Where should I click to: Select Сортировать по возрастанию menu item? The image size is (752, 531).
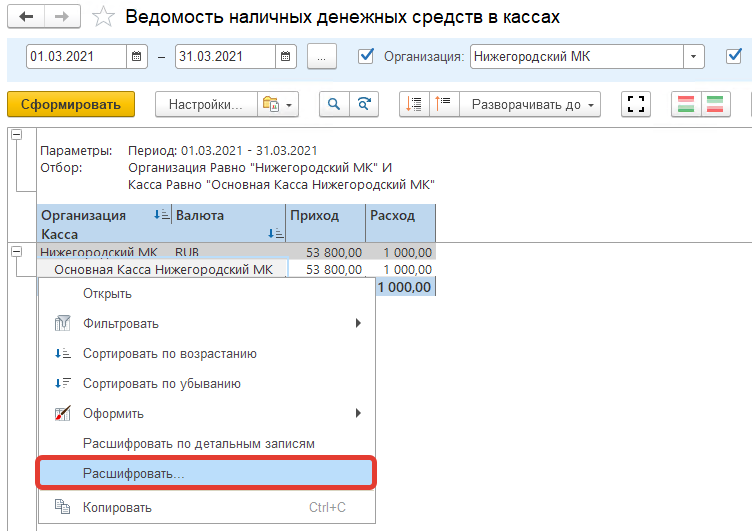170,353
